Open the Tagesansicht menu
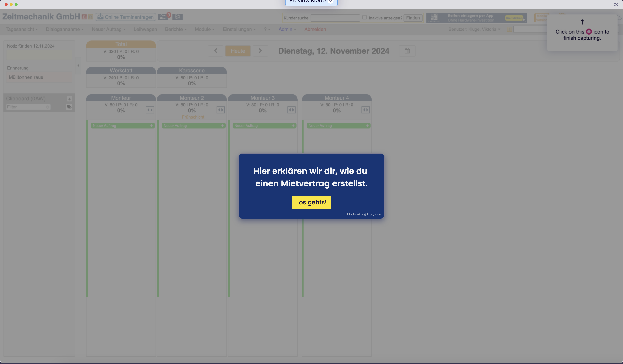This screenshot has height=364, width=623. (22, 29)
